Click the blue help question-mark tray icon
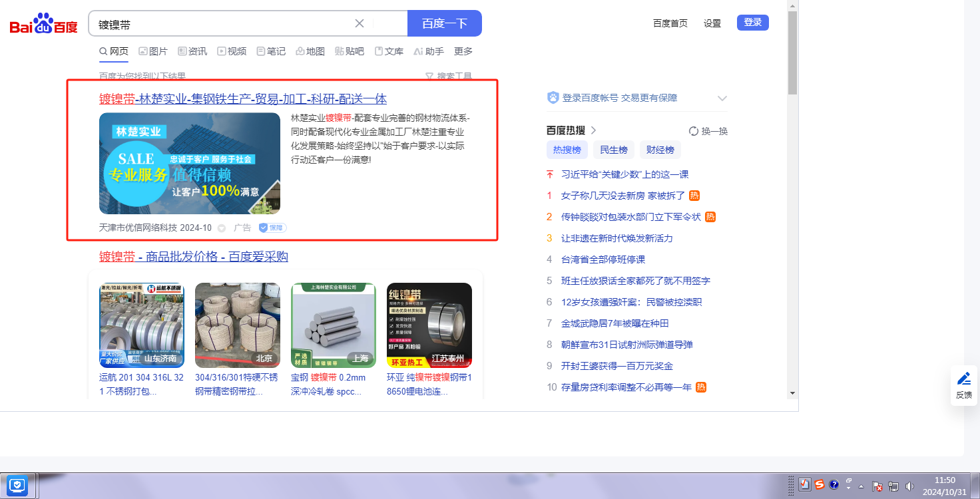This screenshot has height=499, width=980. [x=834, y=484]
